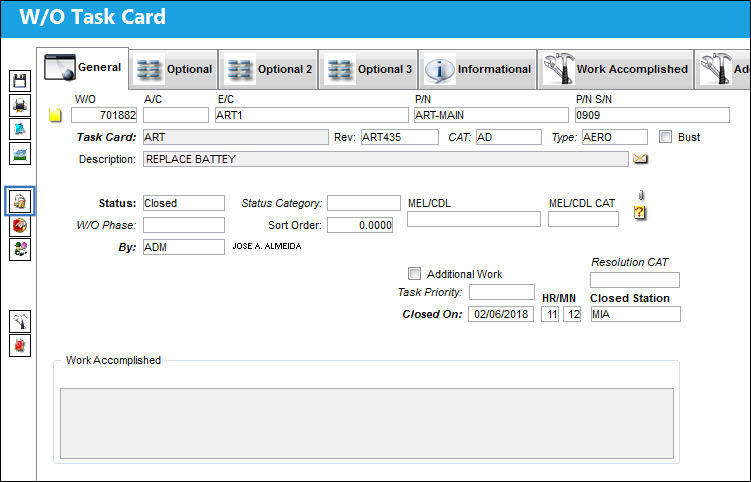This screenshot has width=751, height=482.
Task: Click the envelope icon next to Description
Action: click(x=640, y=159)
